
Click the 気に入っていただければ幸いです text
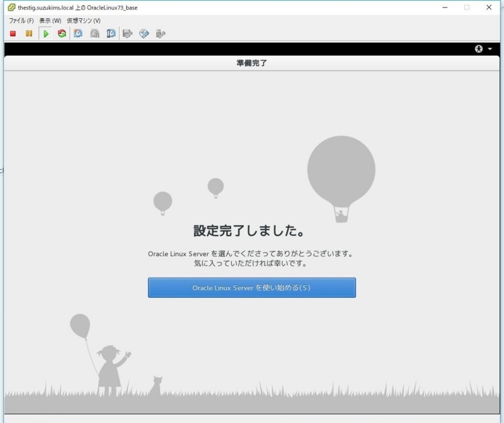(250, 263)
